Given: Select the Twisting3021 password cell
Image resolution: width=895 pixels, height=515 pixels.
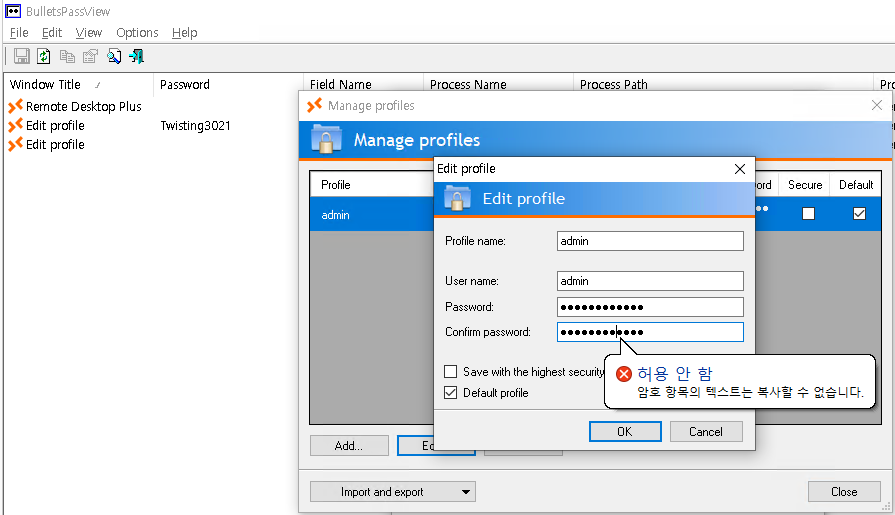Looking at the screenshot, I should (x=195, y=126).
